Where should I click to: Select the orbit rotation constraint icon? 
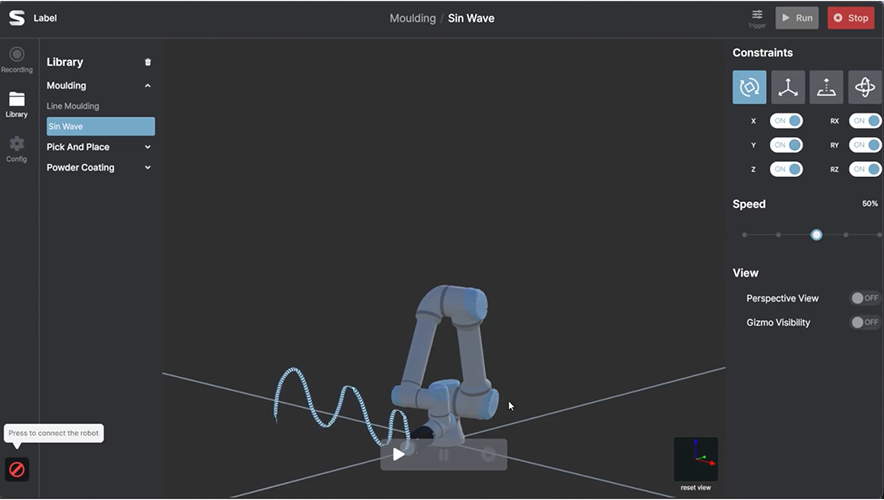tap(865, 87)
